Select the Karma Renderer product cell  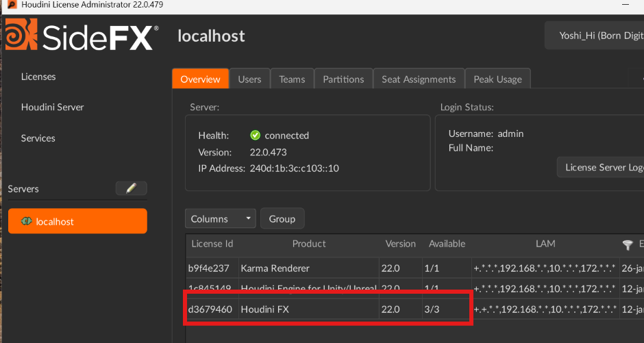[309, 268]
